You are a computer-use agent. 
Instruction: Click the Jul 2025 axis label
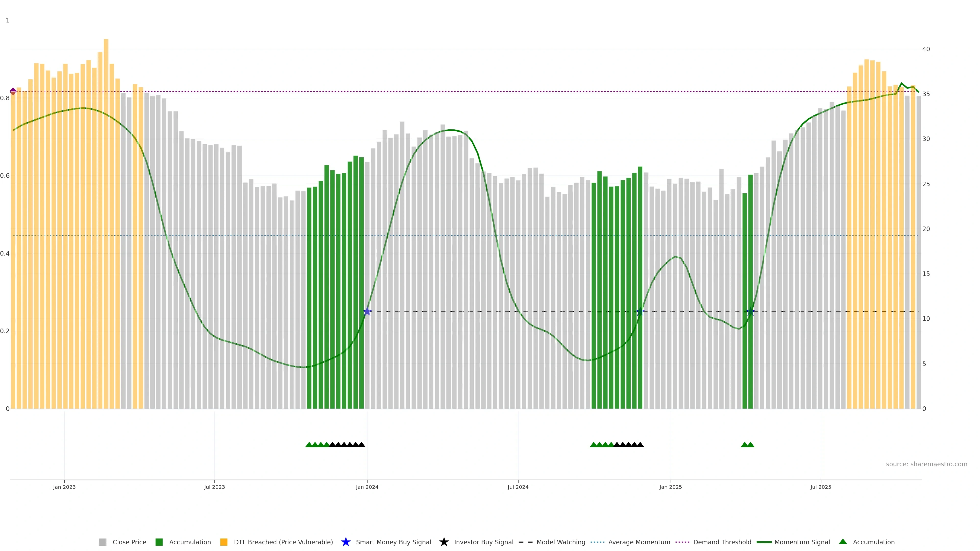pyautogui.click(x=820, y=487)
